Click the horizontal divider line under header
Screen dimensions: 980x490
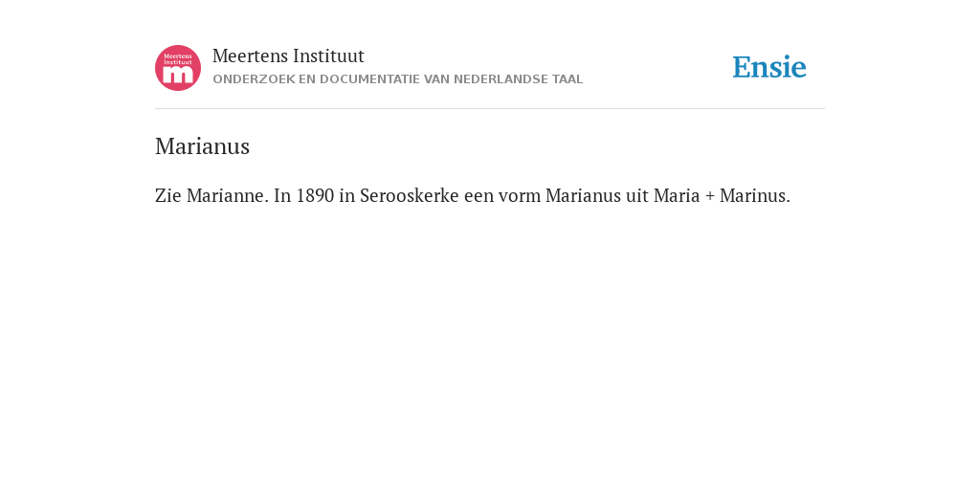(490, 109)
